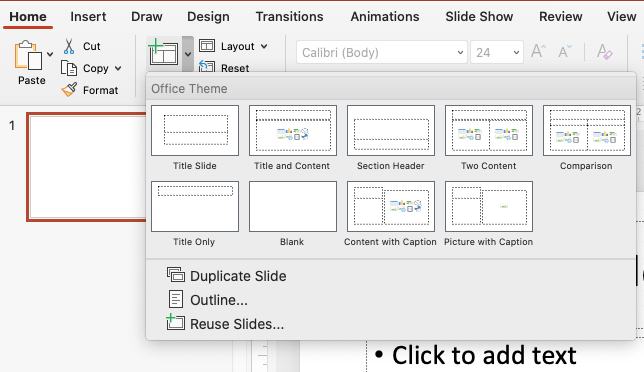Open the font size 24 dropdown
Screen dimensions: 644x372
pyautogui.click(x=497, y=52)
